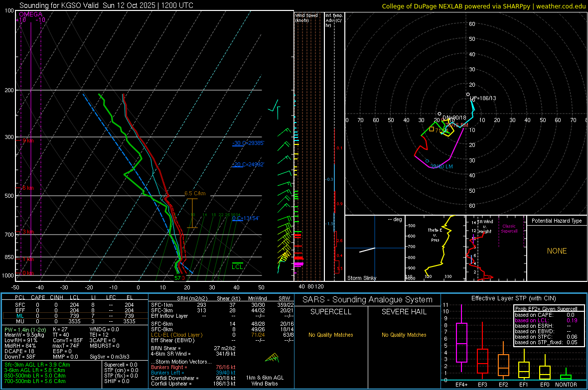Click the 6.5 C/km lapse rate label
This screenshot has height=390, width=588.
[x=195, y=193]
